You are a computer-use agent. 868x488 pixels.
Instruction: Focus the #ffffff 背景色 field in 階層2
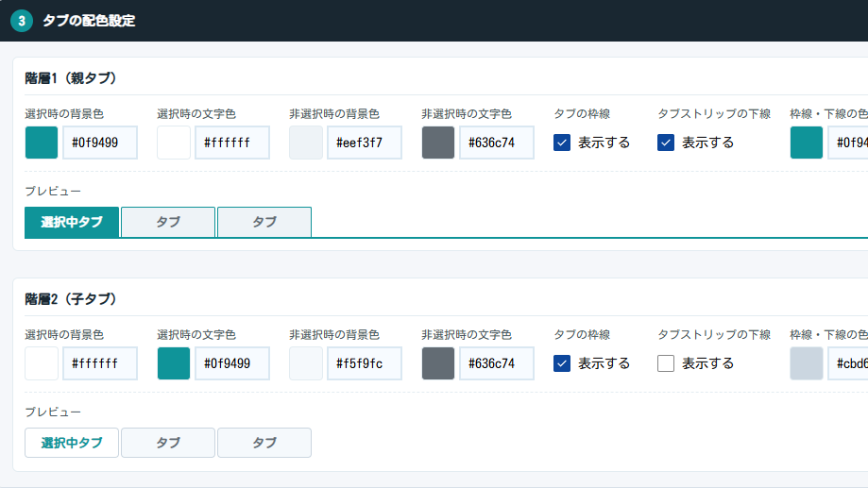tap(100, 363)
